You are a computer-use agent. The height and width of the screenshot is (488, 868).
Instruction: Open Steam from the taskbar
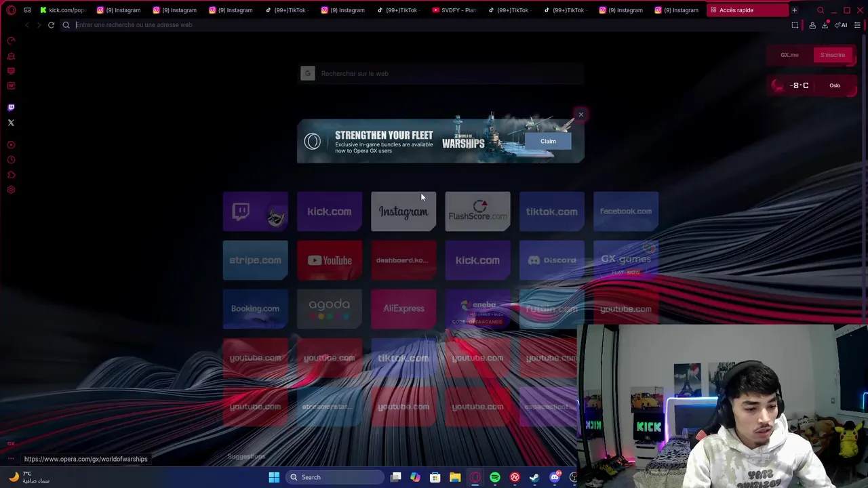click(x=534, y=477)
